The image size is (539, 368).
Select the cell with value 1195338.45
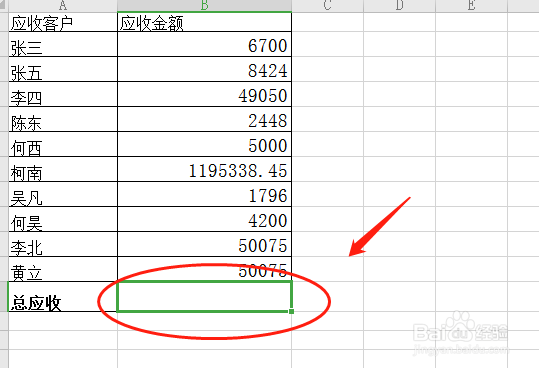(x=205, y=169)
